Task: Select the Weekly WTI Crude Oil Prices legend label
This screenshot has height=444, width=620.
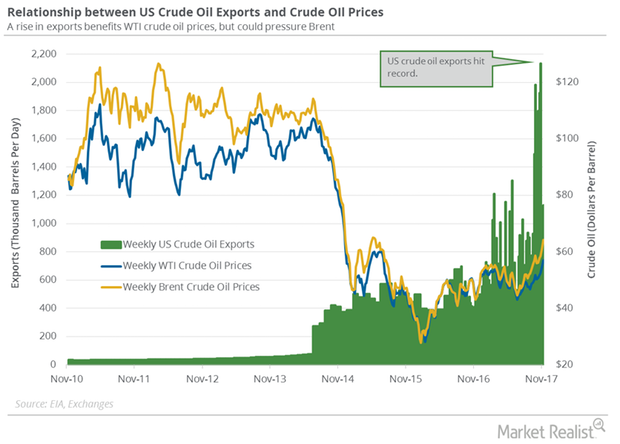Action: (187, 266)
